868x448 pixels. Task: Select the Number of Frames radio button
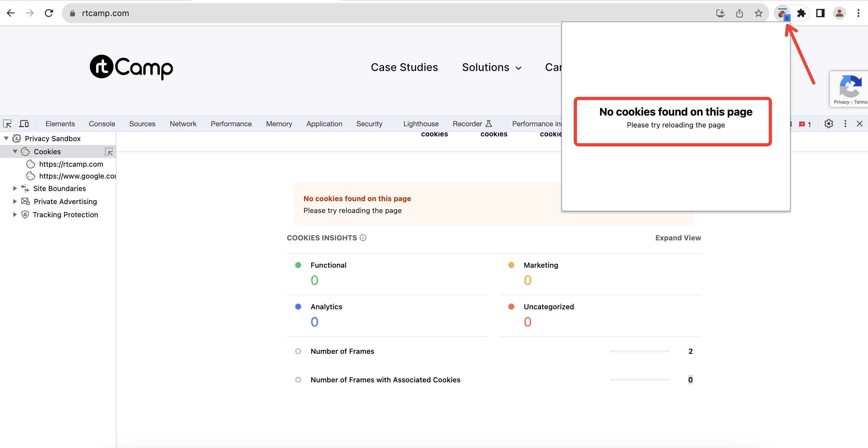tap(298, 351)
